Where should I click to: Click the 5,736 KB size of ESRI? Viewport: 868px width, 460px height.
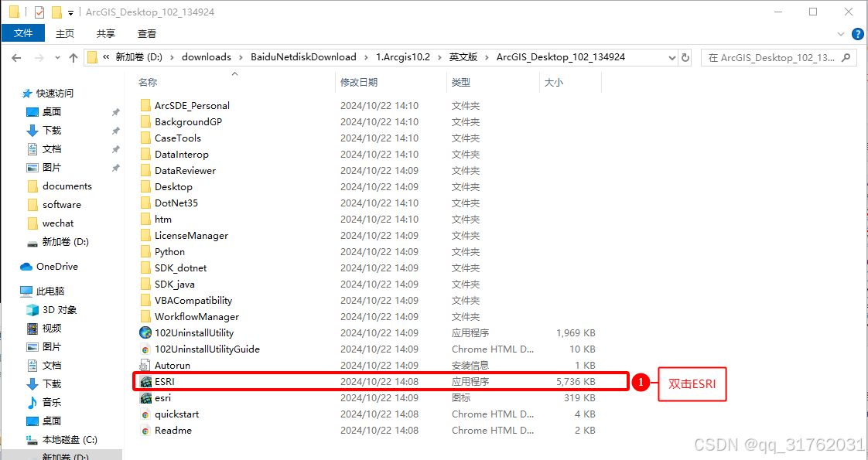point(576,381)
